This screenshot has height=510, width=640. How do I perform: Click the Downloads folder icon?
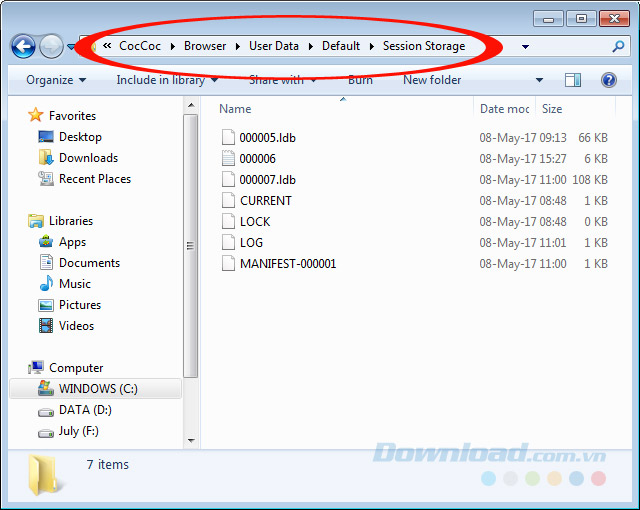46,157
